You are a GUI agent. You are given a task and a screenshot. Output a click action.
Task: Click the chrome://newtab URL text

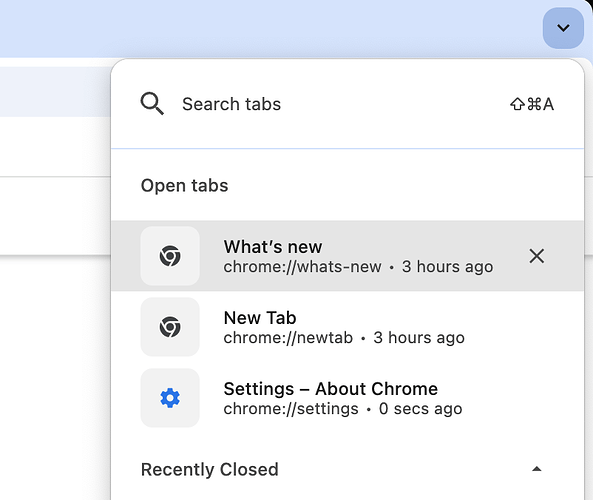(288, 338)
